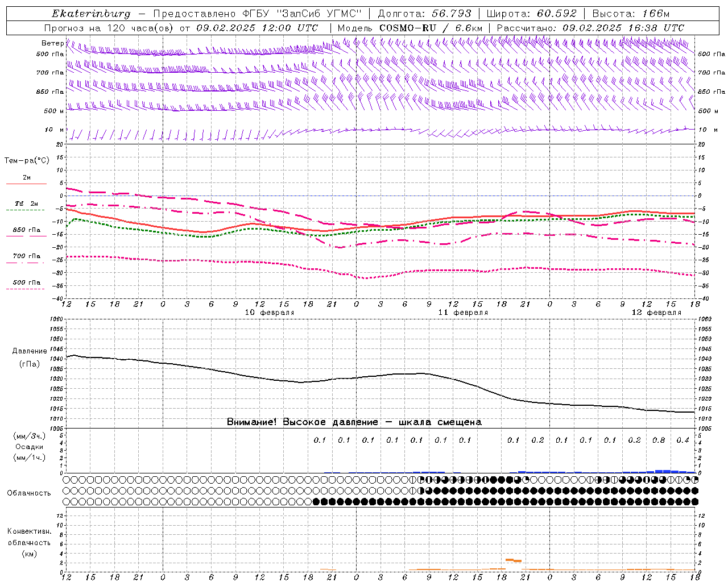The width and height of the screenshot is (728, 582).
Task: Select the 'Предоставлено ФГБУ ЗапСиб УГМС' text
Action: point(258,14)
